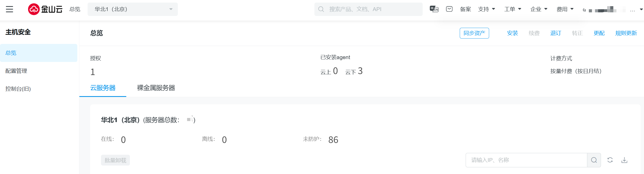Screen dimensions: 644x174
Task: Refresh the server list
Action: (610, 160)
